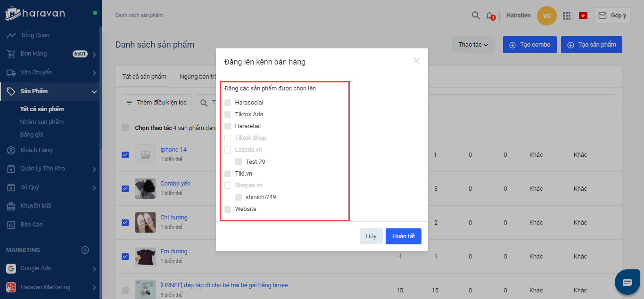The height and width of the screenshot is (299, 644).
Task: Click the Sổ Quỹ icon
Action: coord(11,187)
